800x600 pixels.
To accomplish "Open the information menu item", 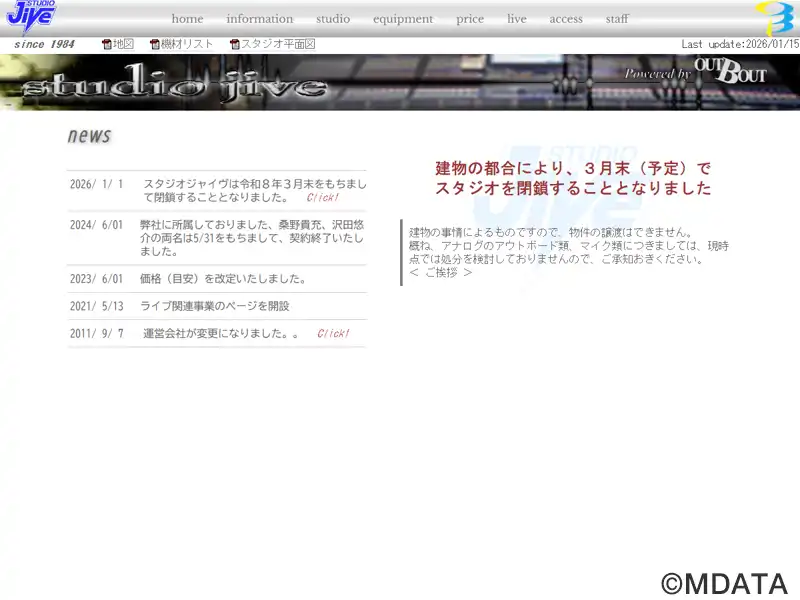I will tap(260, 19).
